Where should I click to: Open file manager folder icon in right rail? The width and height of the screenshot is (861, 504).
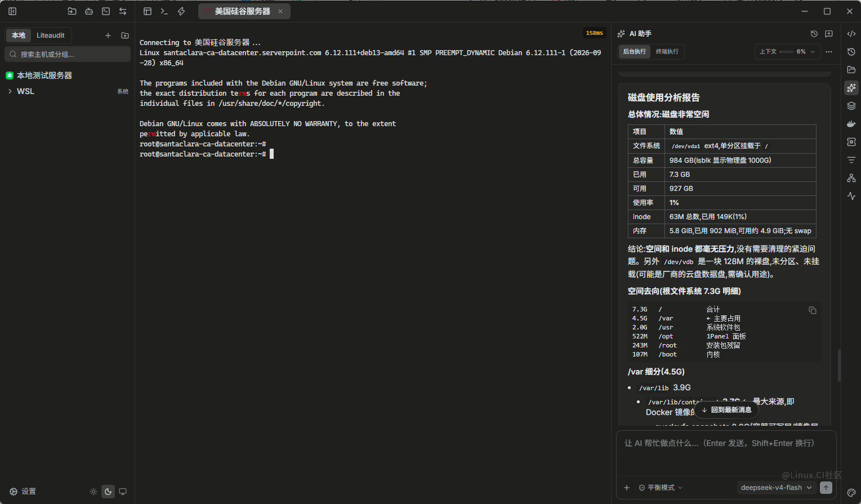[851, 70]
